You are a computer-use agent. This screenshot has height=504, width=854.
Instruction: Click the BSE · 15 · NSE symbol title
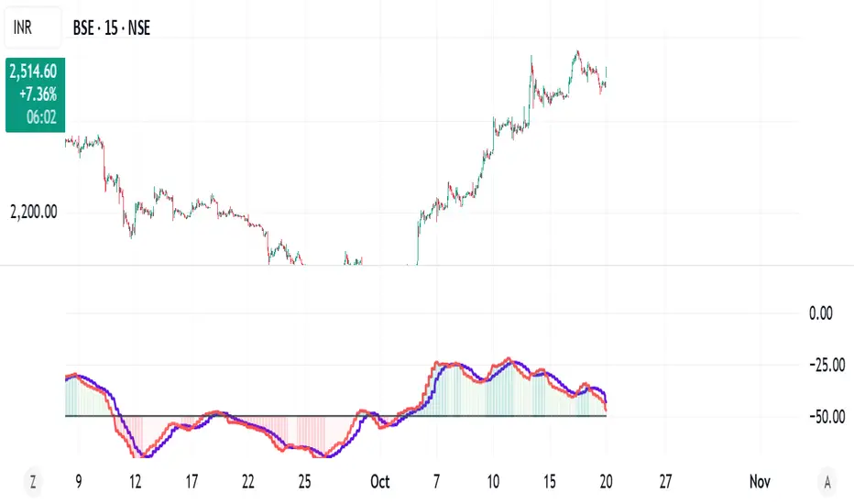click(x=112, y=28)
